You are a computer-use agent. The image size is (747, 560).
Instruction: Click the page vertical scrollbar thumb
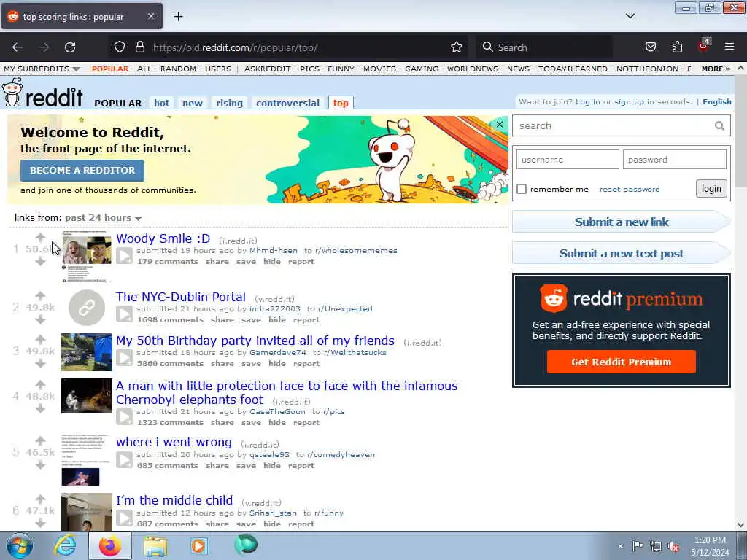tap(741, 131)
